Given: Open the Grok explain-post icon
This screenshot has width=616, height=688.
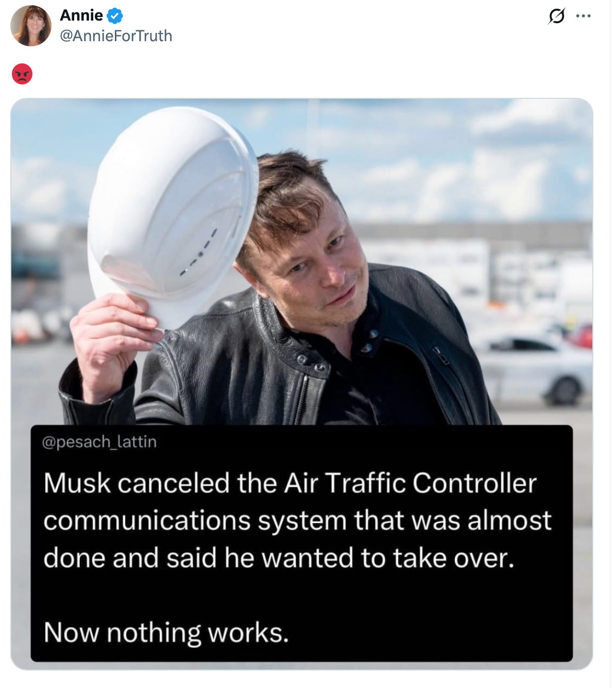Looking at the screenshot, I should [x=556, y=16].
